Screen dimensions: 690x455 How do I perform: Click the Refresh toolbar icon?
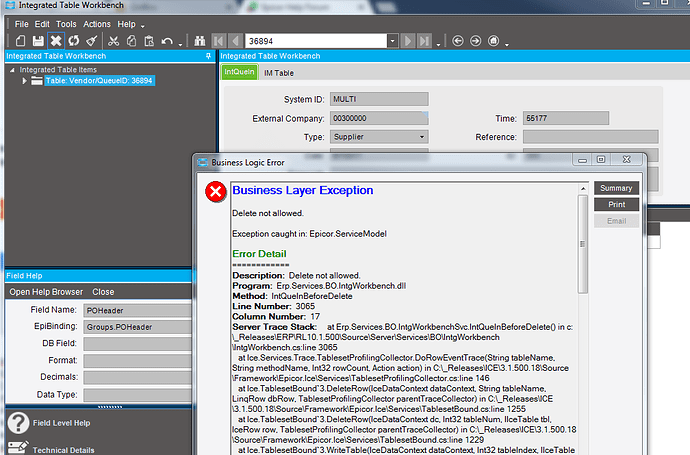tap(73, 41)
